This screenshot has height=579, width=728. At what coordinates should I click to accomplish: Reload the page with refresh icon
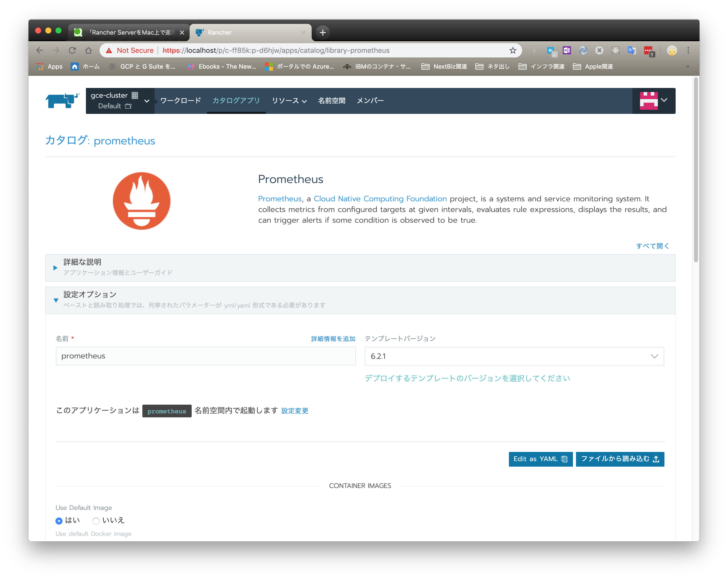click(72, 51)
